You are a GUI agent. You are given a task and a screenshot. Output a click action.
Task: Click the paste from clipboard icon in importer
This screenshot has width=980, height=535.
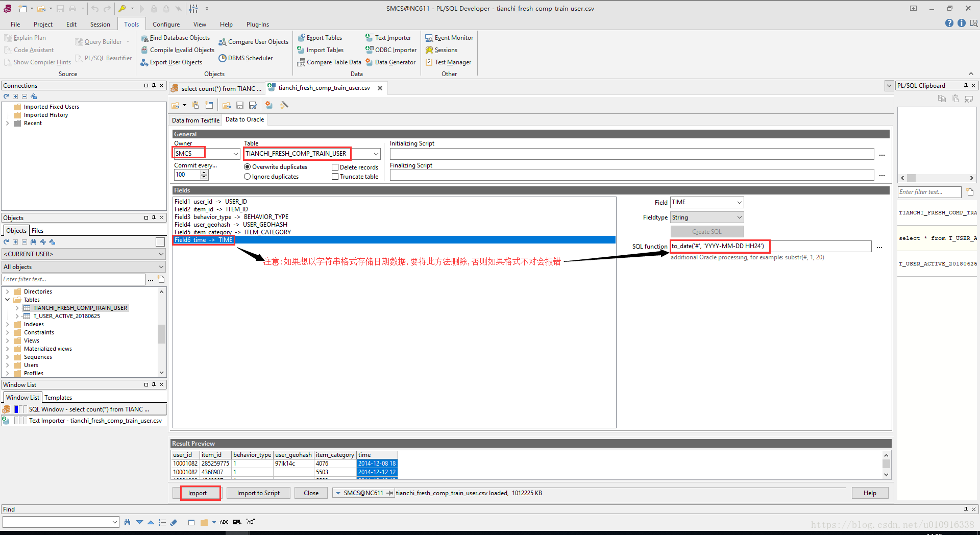point(195,105)
